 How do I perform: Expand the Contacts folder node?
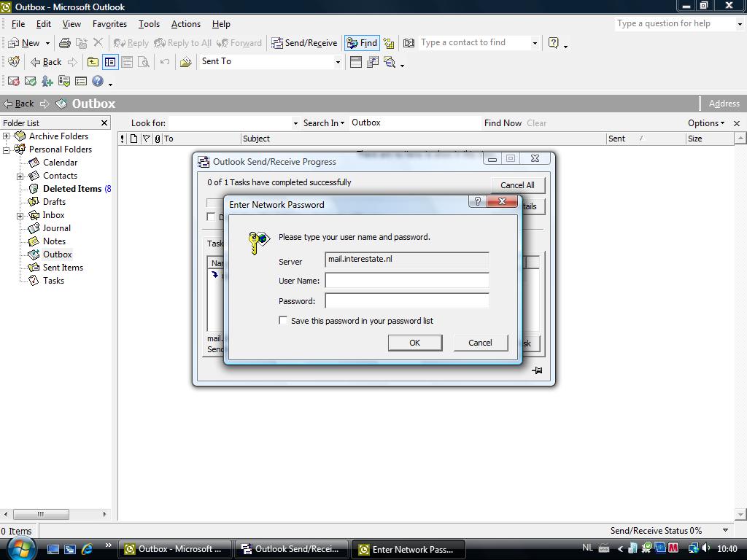pos(20,176)
